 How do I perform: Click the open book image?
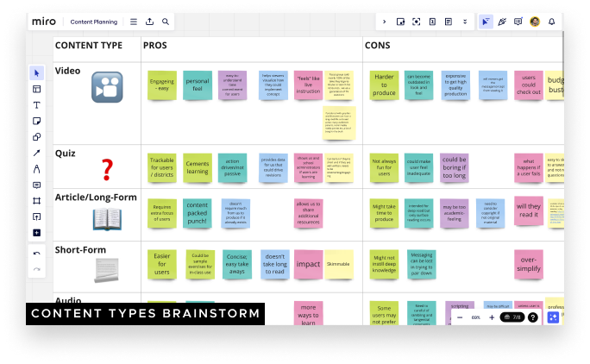tap(107, 219)
